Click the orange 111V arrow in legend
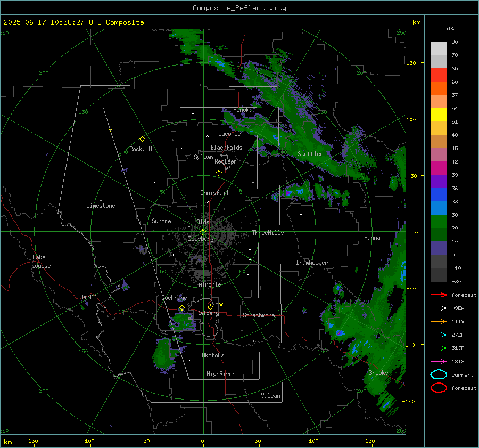Screen dimensions: 479x448 click(x=439, y=321)
